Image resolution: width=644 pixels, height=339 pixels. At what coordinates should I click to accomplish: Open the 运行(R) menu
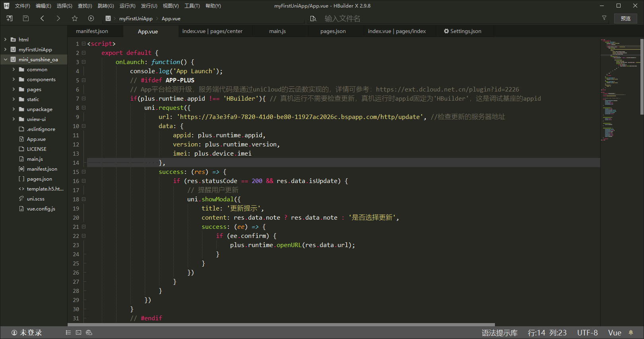(127, 6)
